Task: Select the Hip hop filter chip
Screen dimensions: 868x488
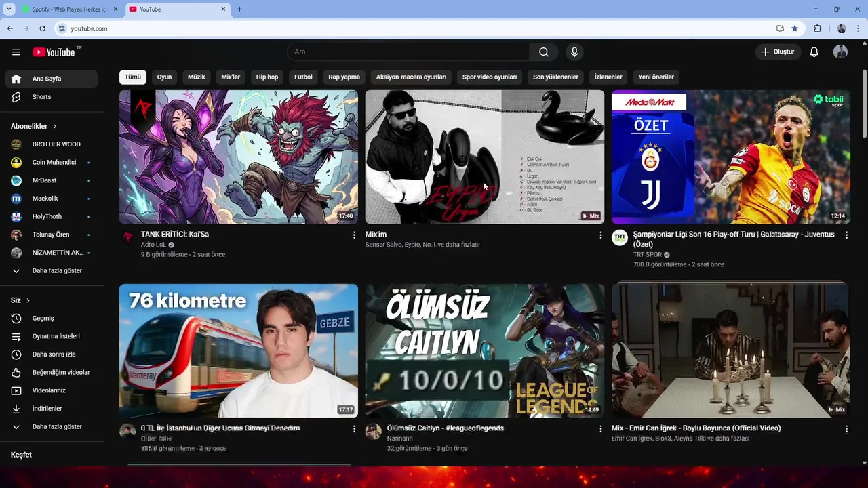Action: [267, 77]
